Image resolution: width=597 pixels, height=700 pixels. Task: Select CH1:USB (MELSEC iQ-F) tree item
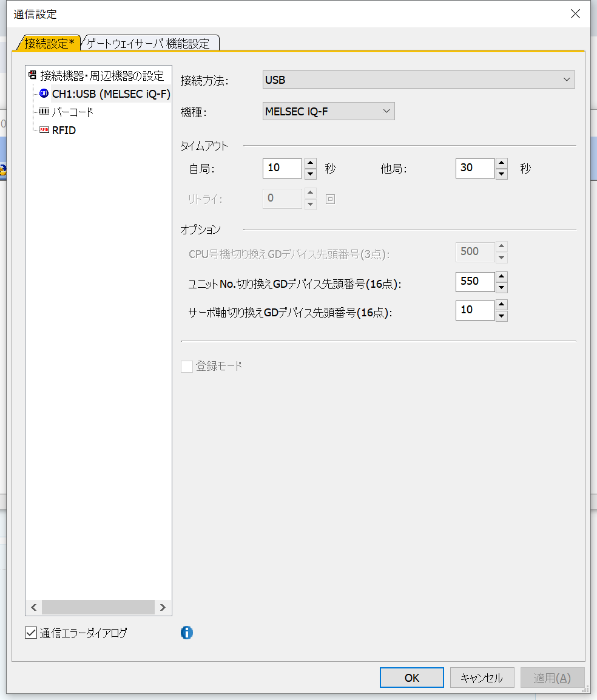click(x=110, y=94)
